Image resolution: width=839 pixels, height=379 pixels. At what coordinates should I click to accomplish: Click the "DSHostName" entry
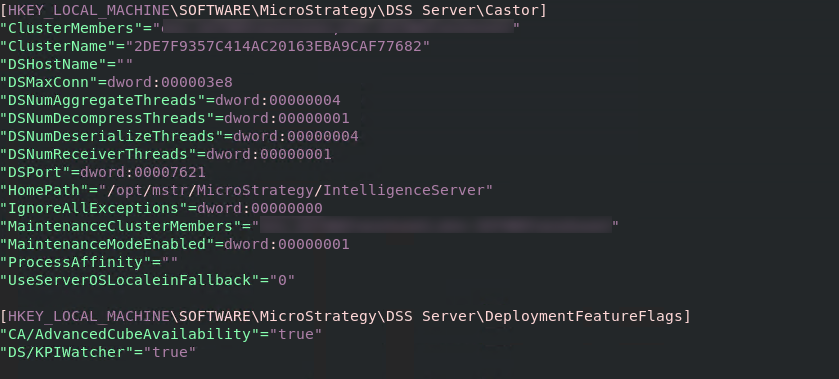click(x=66, y=64)
